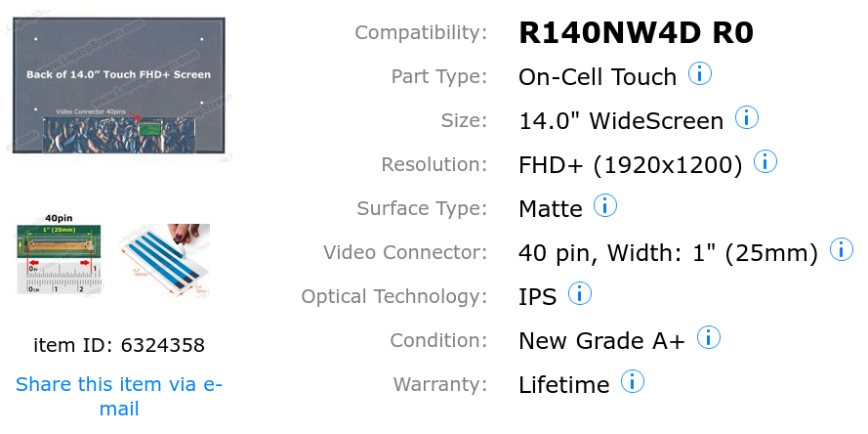Open info icon beside 14.0" WideScreen
868x434 pixels.
(747, 118)
